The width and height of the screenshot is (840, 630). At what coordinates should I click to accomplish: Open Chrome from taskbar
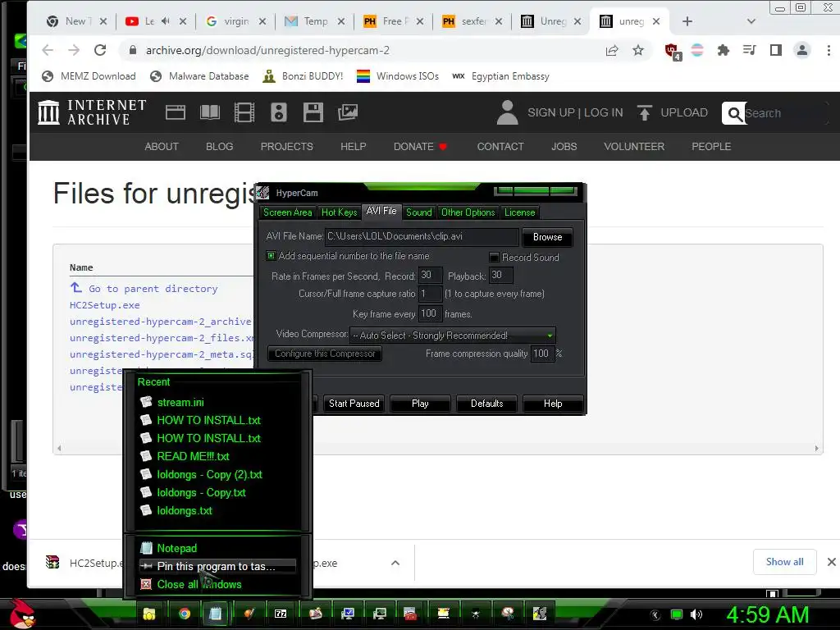click(185, 614)
